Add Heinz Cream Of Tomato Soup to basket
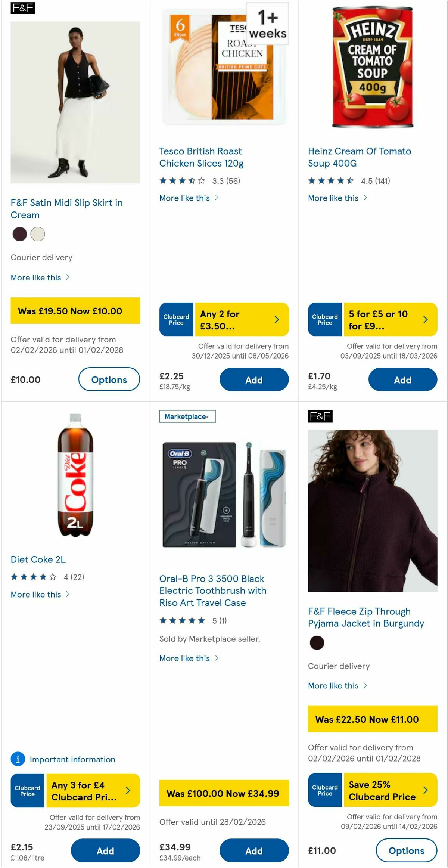This screenshot has width=448, height=868. 403,379
